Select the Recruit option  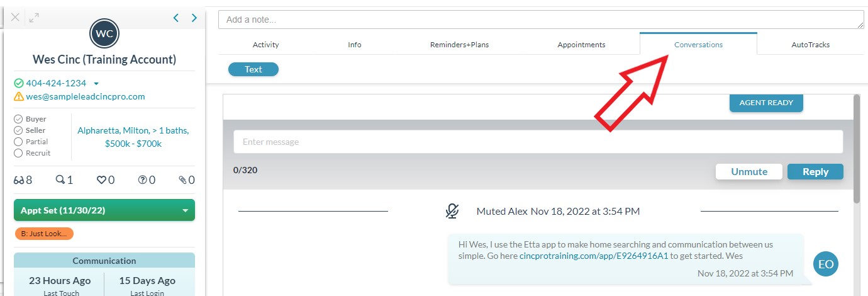click(18, 153)
